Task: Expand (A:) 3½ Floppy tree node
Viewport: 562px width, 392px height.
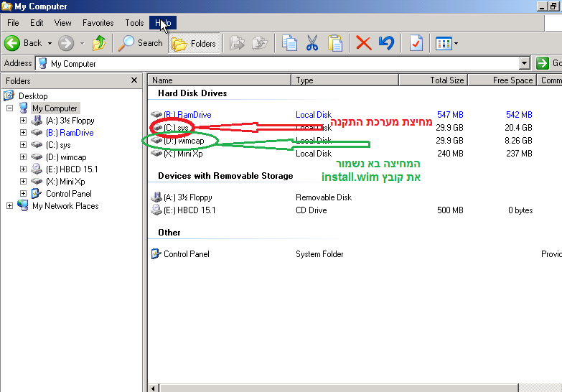Action: coord(23,120)
